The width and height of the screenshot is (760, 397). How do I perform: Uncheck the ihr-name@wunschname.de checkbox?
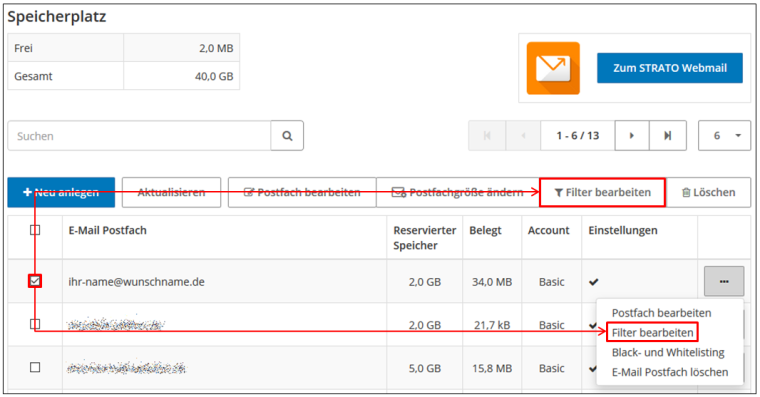[x=35, y=281]
